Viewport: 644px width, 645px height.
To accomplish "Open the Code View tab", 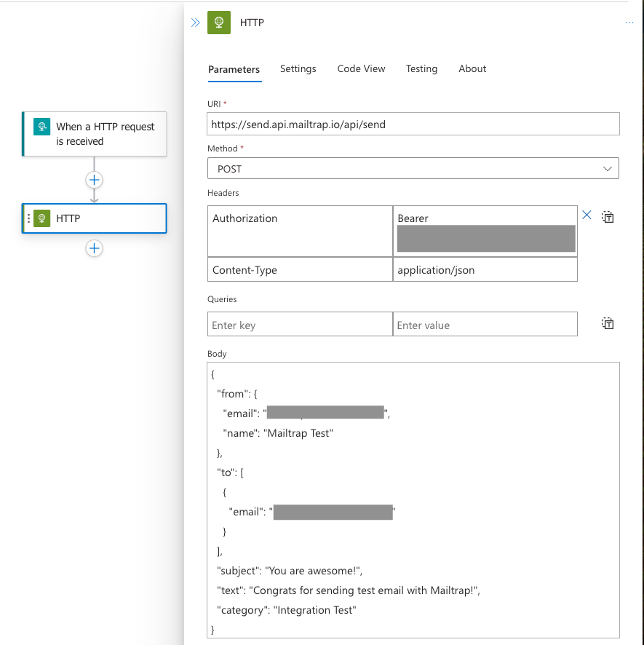I will click(361, 68).
